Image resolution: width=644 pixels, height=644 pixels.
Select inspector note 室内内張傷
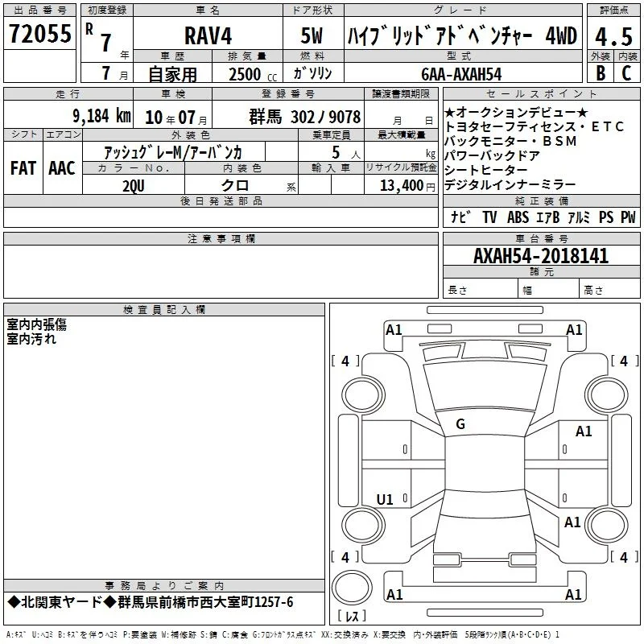pos(36,324)
